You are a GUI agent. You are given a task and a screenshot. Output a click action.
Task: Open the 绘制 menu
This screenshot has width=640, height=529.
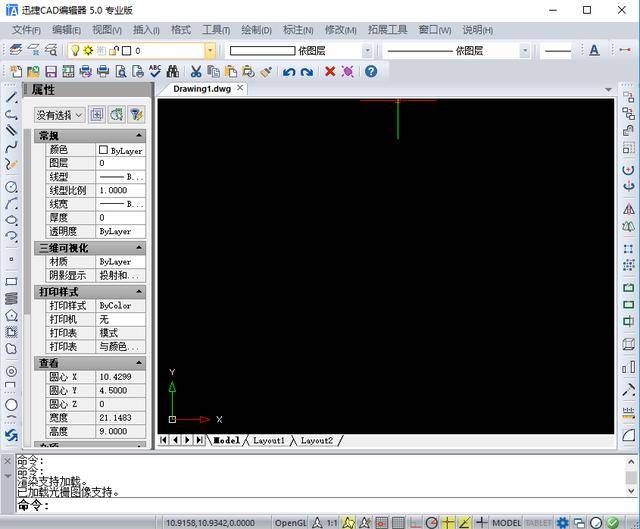tap(256, 30)
